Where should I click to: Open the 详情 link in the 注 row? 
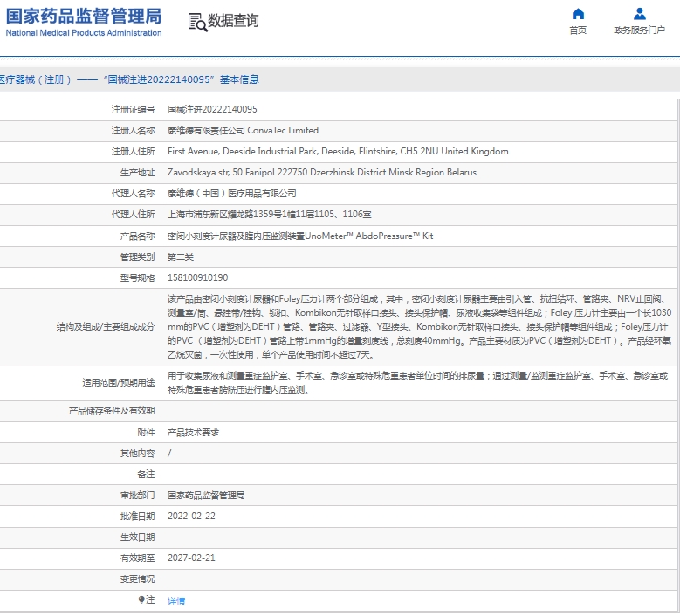click(x=176, y=600)
